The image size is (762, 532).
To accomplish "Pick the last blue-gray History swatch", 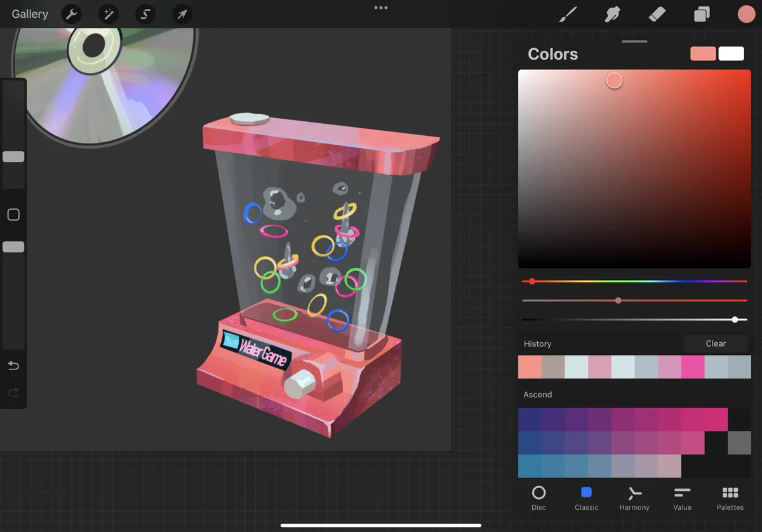I will pyautogui.click(x=739, y=367).
